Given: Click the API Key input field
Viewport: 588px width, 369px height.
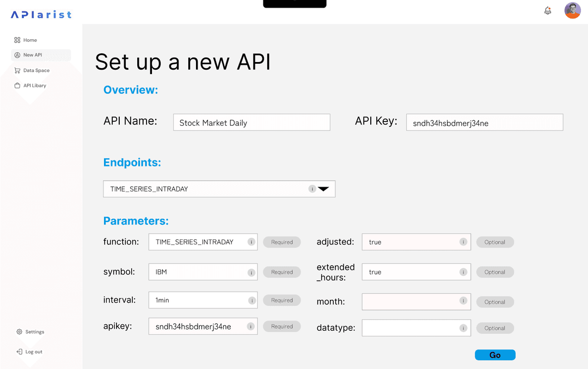Looking at the screenshot, I should point(485,122).
